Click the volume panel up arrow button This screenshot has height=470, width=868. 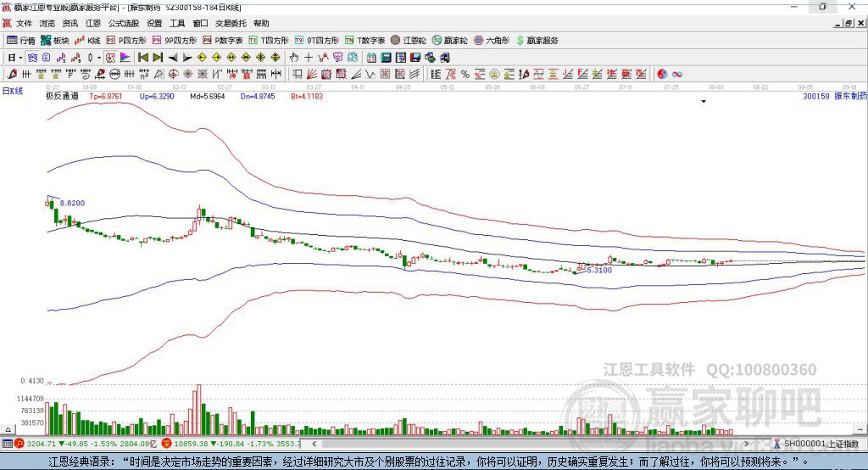point(8,429)
